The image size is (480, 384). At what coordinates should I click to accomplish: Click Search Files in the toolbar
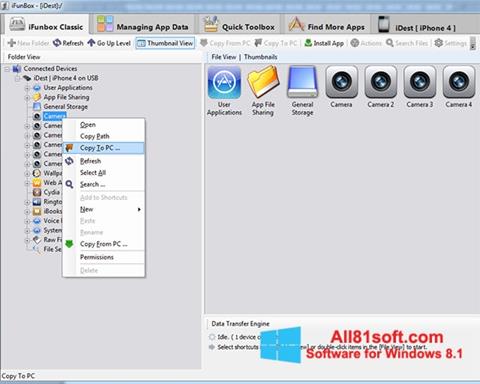point(407,43)
